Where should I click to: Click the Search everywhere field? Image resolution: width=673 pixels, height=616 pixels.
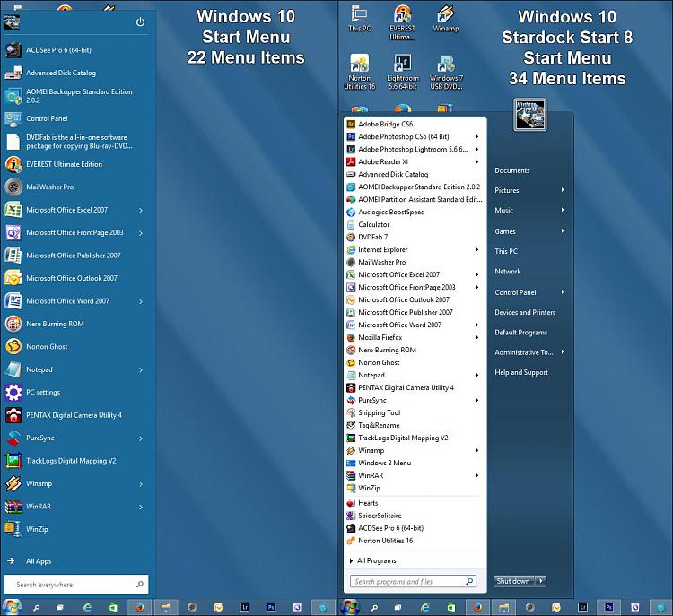coord(76,585)
